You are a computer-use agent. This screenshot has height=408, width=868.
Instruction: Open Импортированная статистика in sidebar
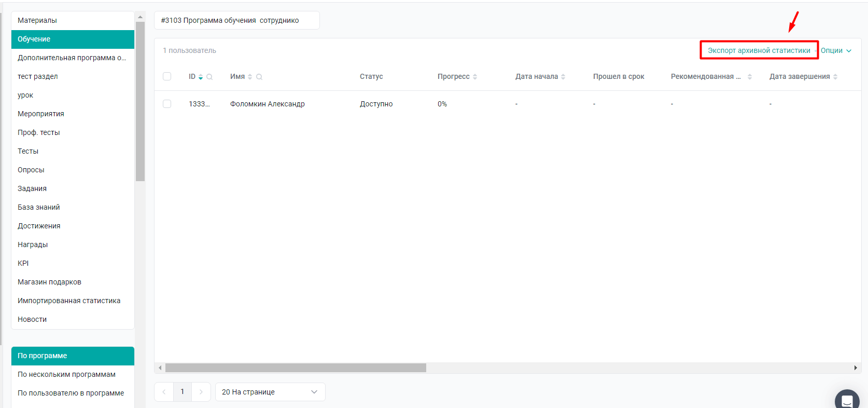point(69,301)
